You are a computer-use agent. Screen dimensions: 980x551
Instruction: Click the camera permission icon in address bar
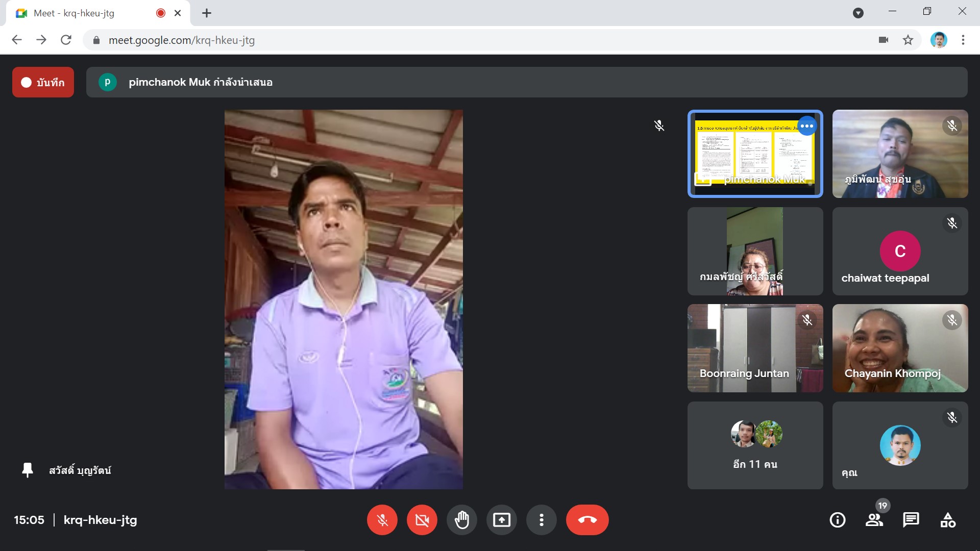pos(884,40)
